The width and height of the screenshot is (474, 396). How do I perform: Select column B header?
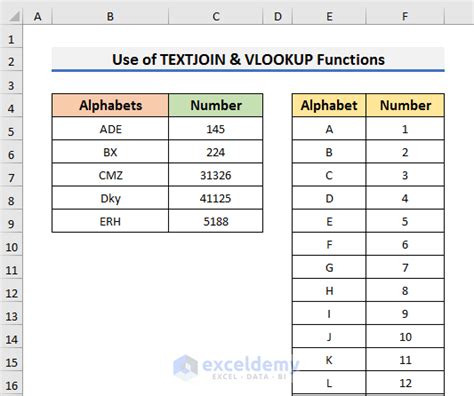(110, 16)
